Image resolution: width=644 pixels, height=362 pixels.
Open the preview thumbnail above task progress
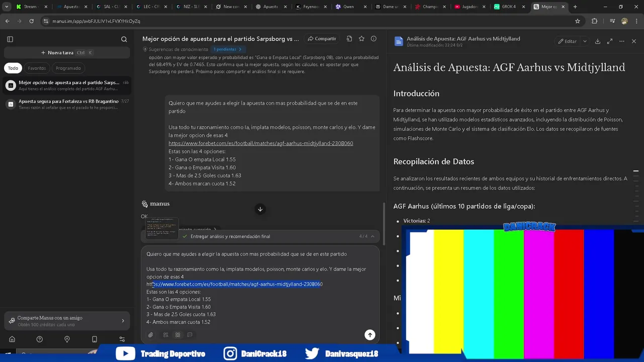(x=162, y=228)
